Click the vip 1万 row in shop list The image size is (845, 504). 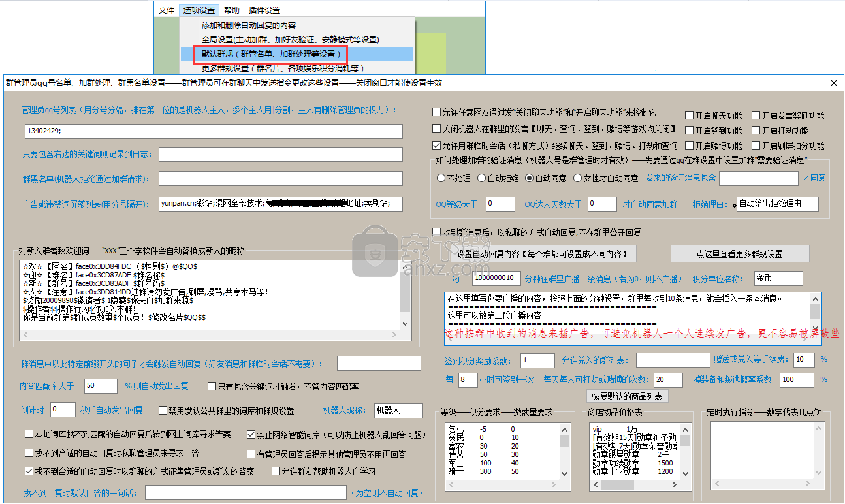633,428
